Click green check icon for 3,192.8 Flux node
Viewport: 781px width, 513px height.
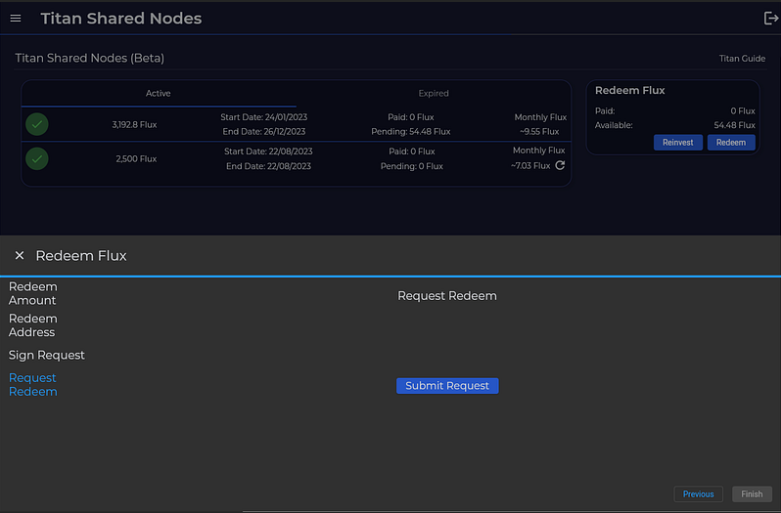[37, 125]
